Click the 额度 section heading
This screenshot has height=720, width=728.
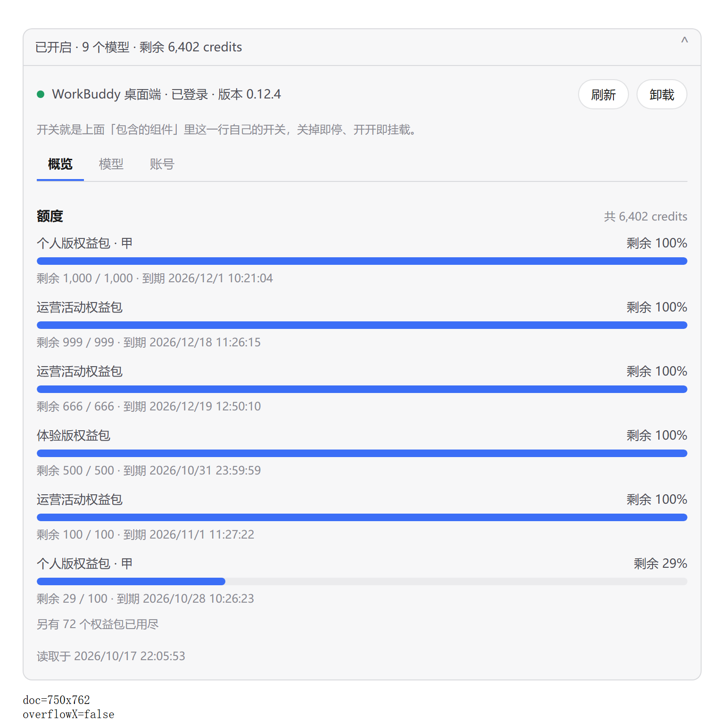tap(50, 216)
